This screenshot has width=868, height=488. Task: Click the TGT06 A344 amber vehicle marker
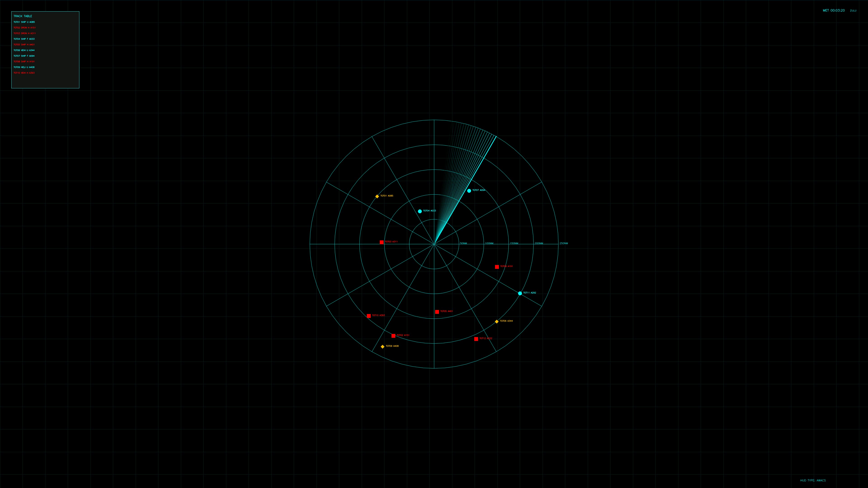tap(496, 322)
